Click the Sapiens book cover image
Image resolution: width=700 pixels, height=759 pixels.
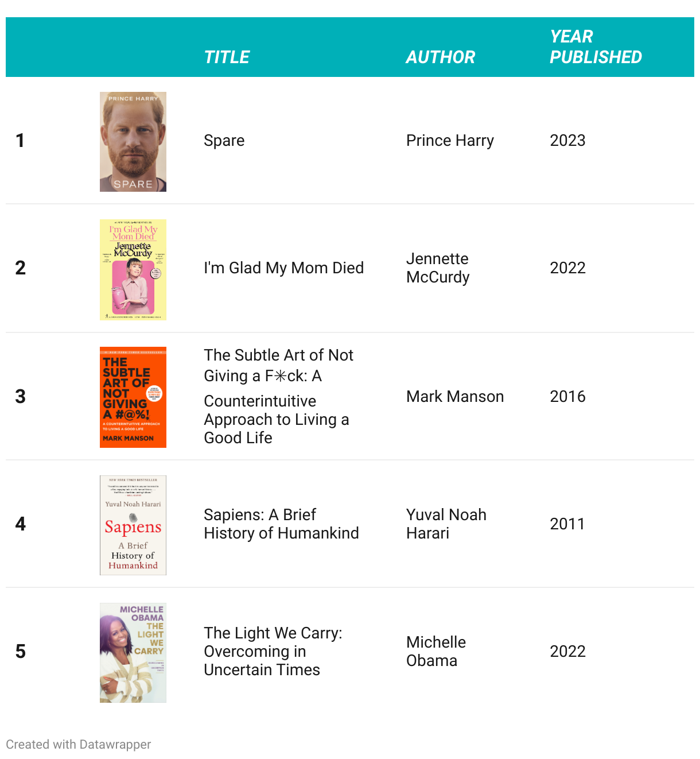pyautogui.click(x=133, y=525)
